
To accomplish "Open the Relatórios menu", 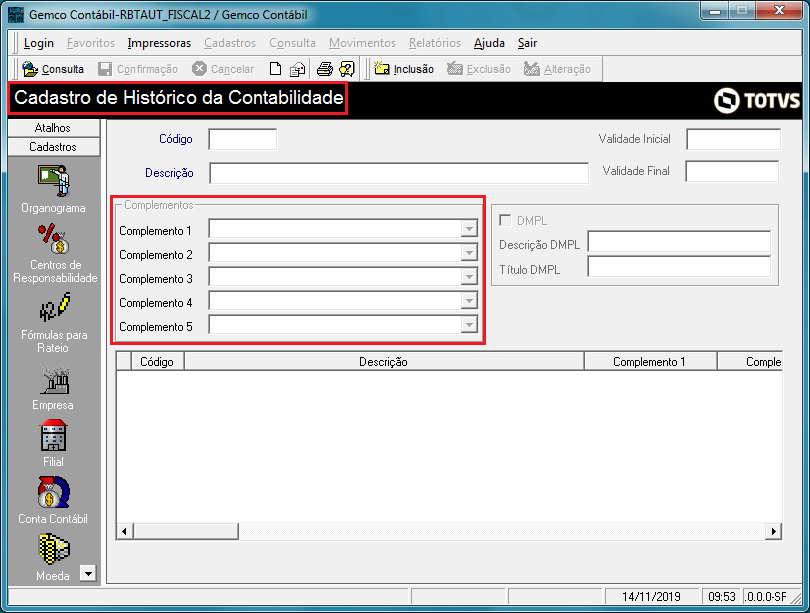I will (x=435, y=43).
